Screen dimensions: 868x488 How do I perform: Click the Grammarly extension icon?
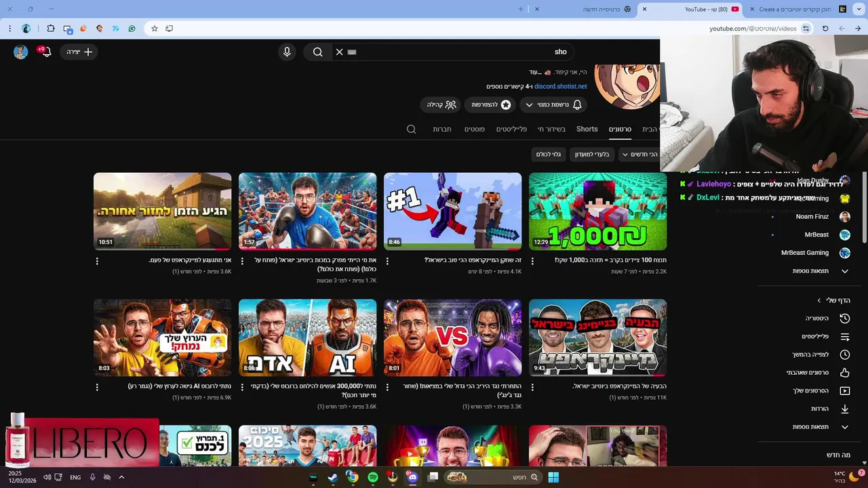tap(132, 28)
